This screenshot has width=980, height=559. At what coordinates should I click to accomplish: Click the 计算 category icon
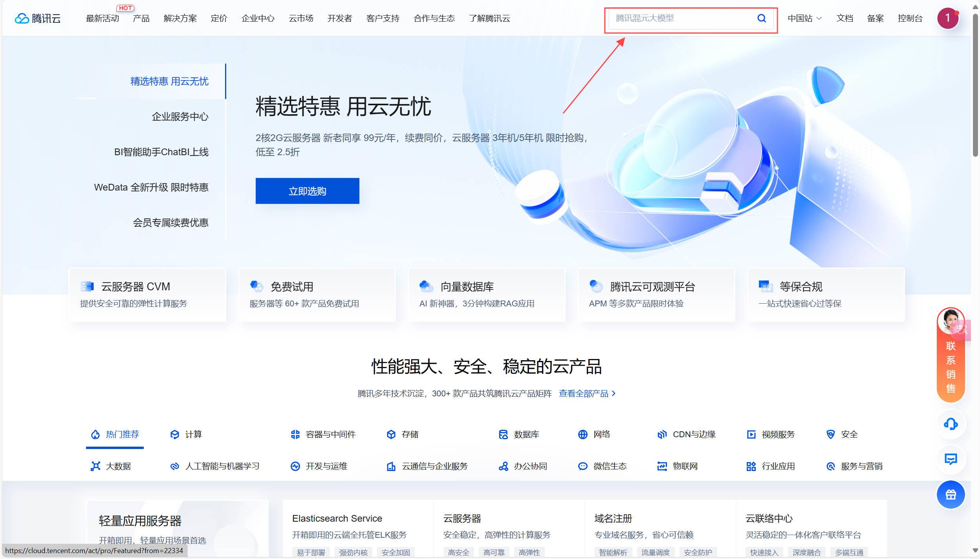(174, 434)
